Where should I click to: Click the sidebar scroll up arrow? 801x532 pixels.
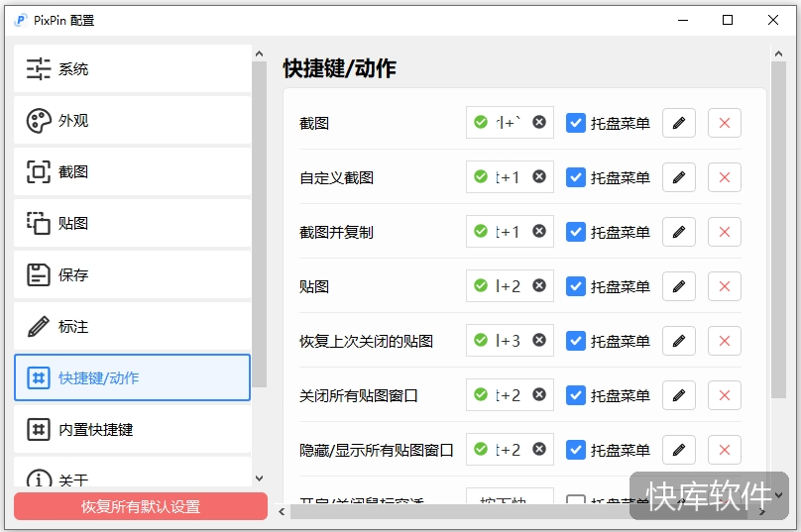click(259, 53)
